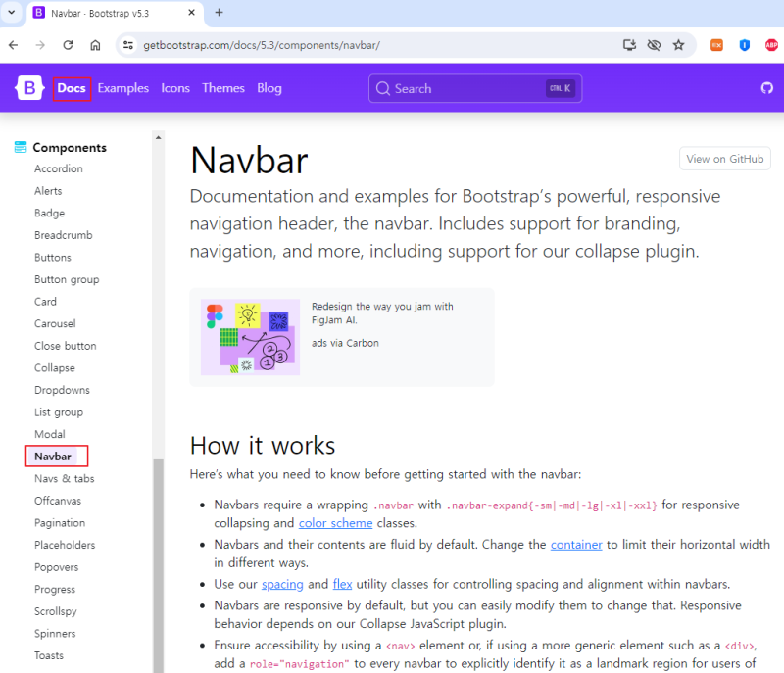Click the Bootstrap logo in header
Viewport: 784px width, 673px height.
tap(29, 88)
